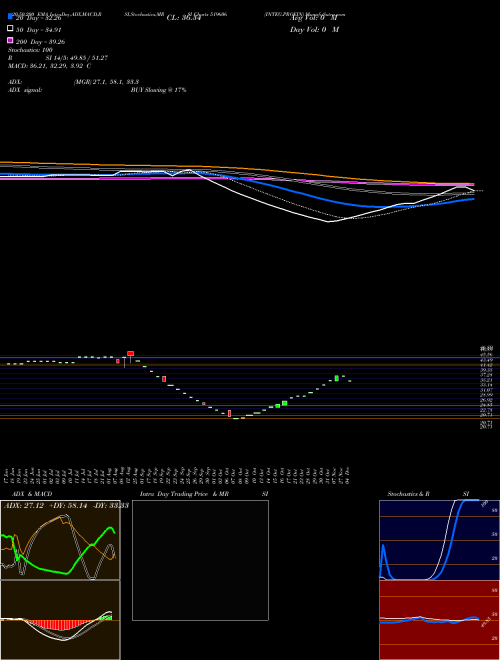The height and width of the screenshot is (660, 500).
Task: Select the '200 Day = 39.26' legend text
Action: tap(40, 42)
